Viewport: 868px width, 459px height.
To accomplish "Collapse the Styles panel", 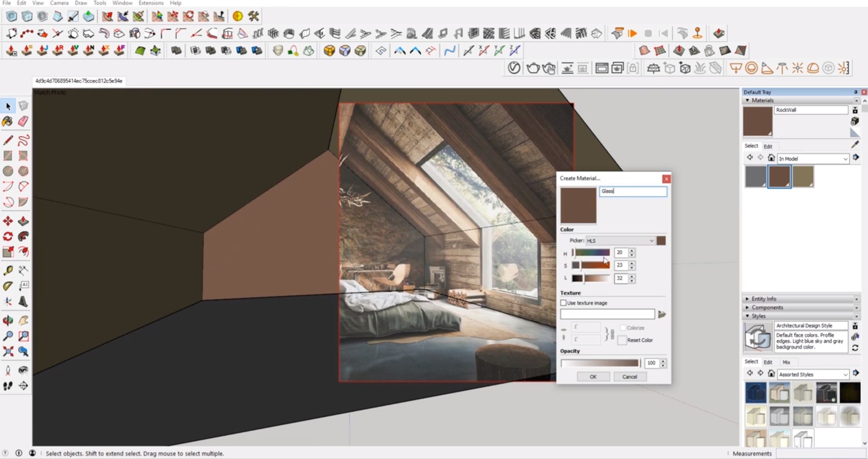I will pyautogui.click(x=747, y=316).
